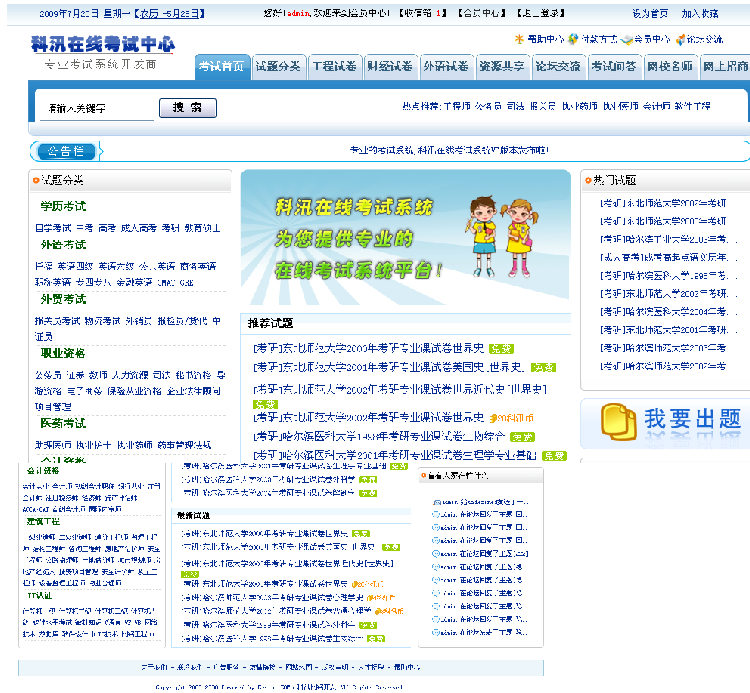Image resolution: width=750 pixels, height=693 pixels.
Task: Click the 科讯在线考试系统 banner image
Action: pos(406,237)
